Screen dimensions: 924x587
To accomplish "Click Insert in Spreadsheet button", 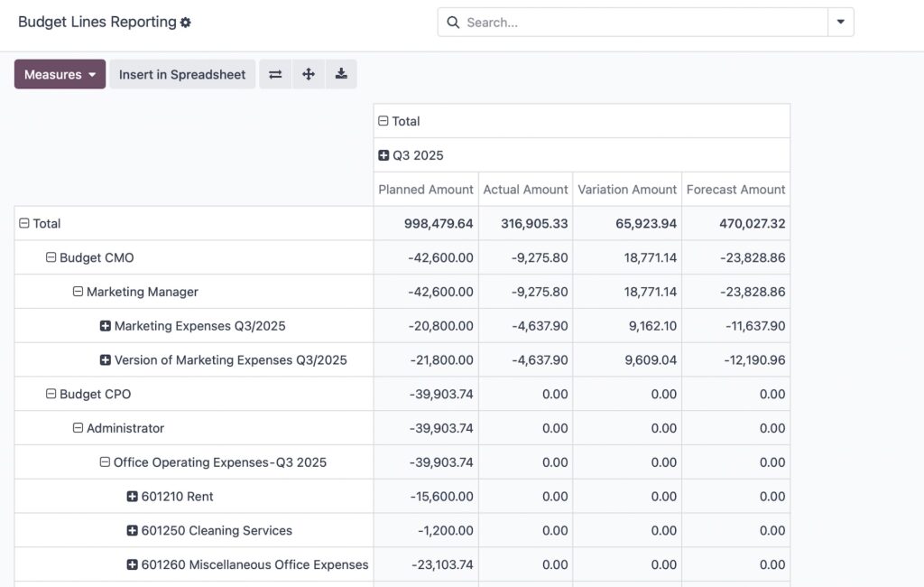I will pos(182,74).
